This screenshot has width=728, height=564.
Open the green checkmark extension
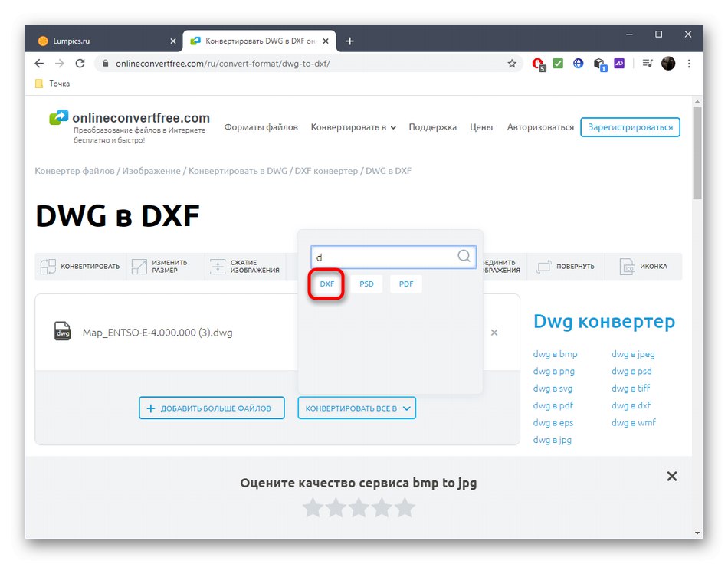(558, 63)
